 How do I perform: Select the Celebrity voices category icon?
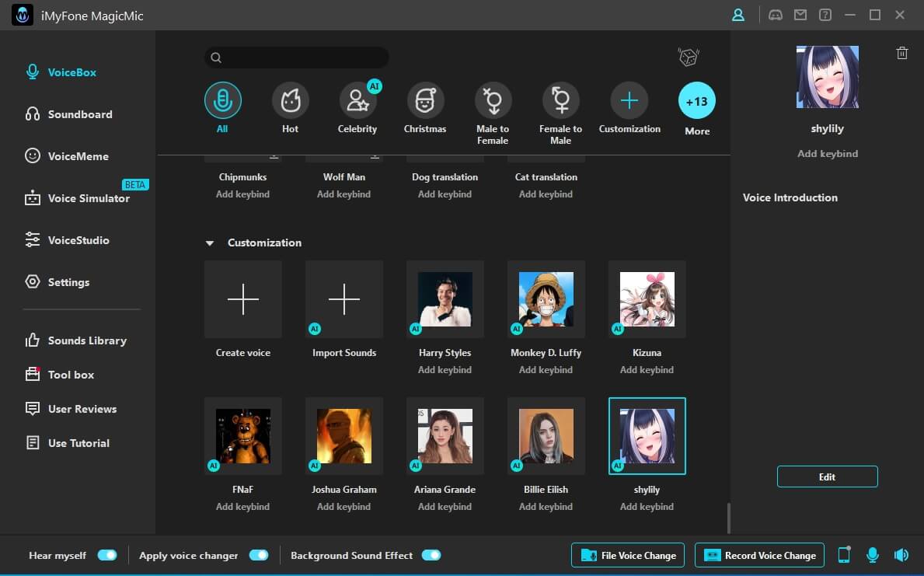tap(357, 100)
